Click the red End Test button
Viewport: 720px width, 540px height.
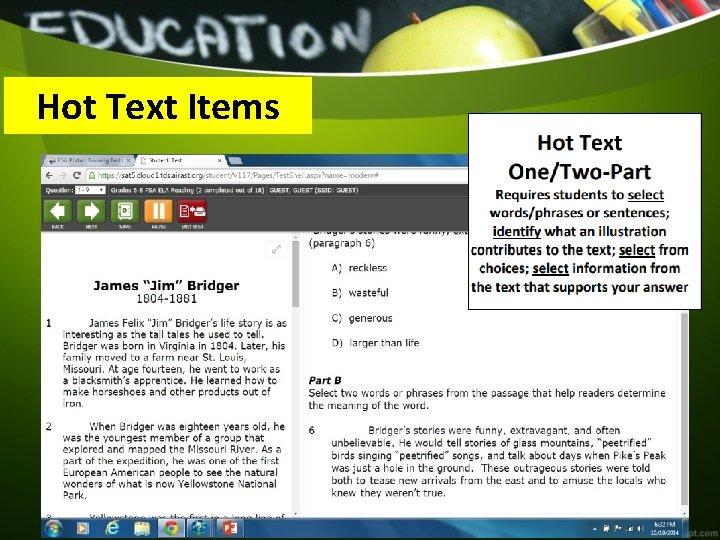coord(192,212)
